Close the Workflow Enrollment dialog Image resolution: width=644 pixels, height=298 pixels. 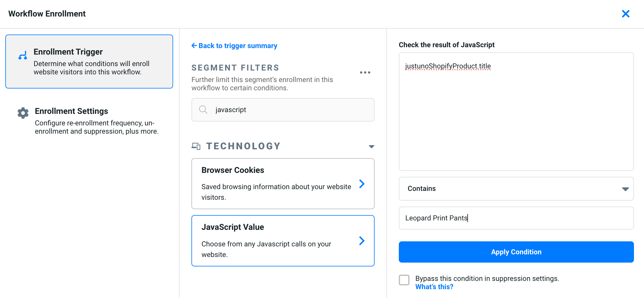coord(625,14)
